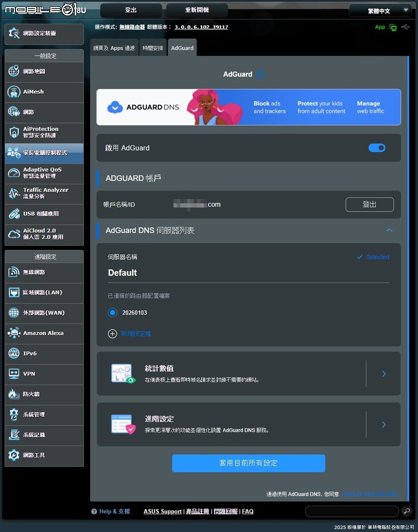The height and width of the screenshot is (532, 418).
Task: Open the 系統記錄 system log icon
Action: [x=14, y=434]
